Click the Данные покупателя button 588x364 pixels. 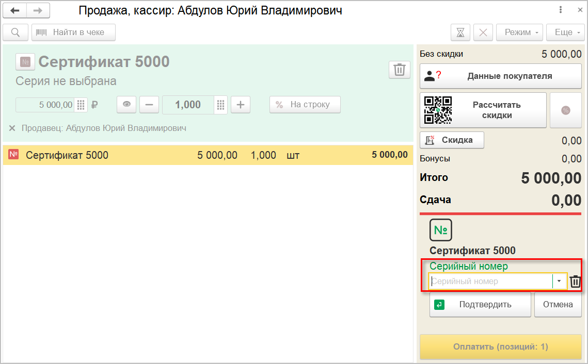(x=500, y=76)
